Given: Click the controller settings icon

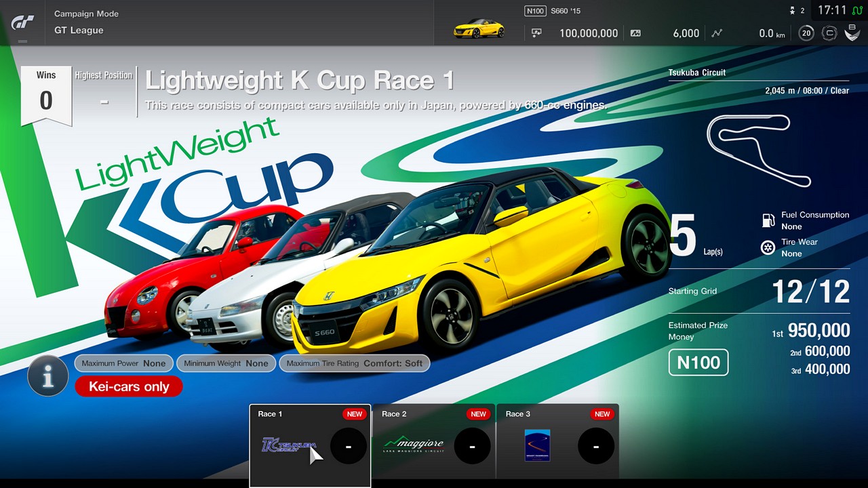Looking at the screenshot, I should pyautogui.click(x=829, y=33).
